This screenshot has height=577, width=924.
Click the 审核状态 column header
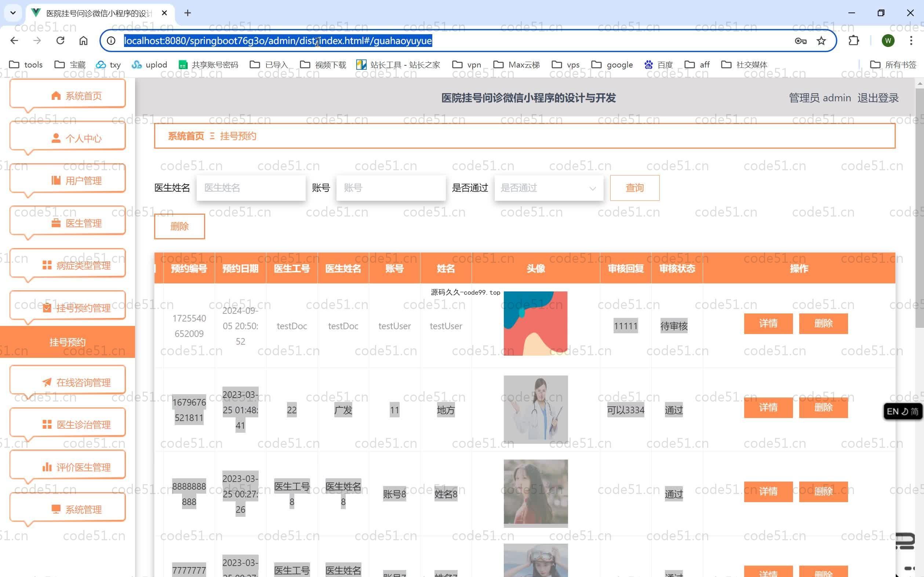[x=677, y=269]
